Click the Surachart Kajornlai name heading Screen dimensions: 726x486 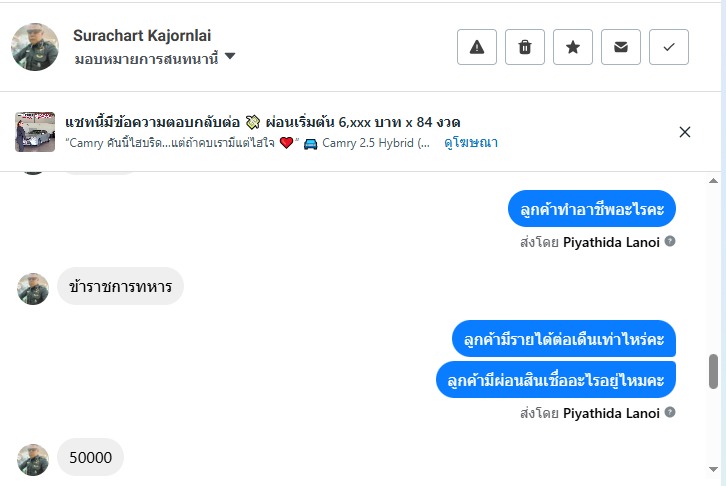[142, 36]
